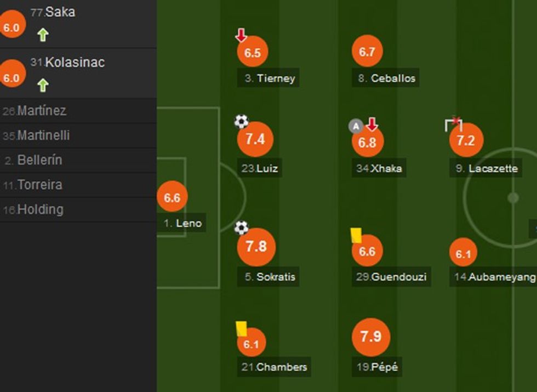Screen dimensions: 537x392
Task: Click the hit-woodwork icon above Lacazette
Action: [x=454, y=124]
